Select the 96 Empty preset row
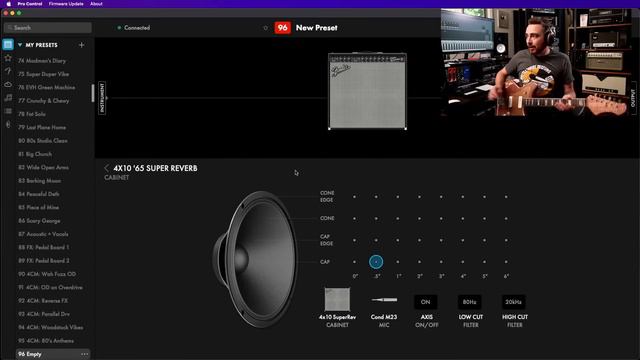The image size is (640, 360). tap(53, 354)
